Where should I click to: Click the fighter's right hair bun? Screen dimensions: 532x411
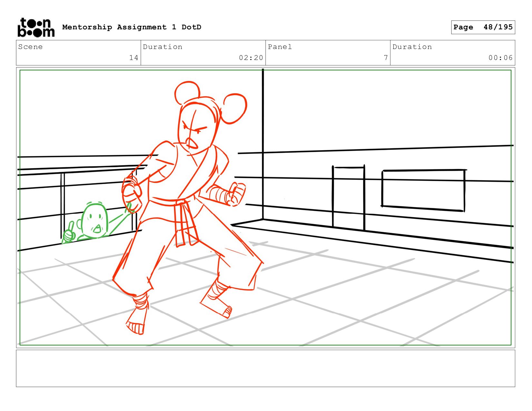[234, 109]
